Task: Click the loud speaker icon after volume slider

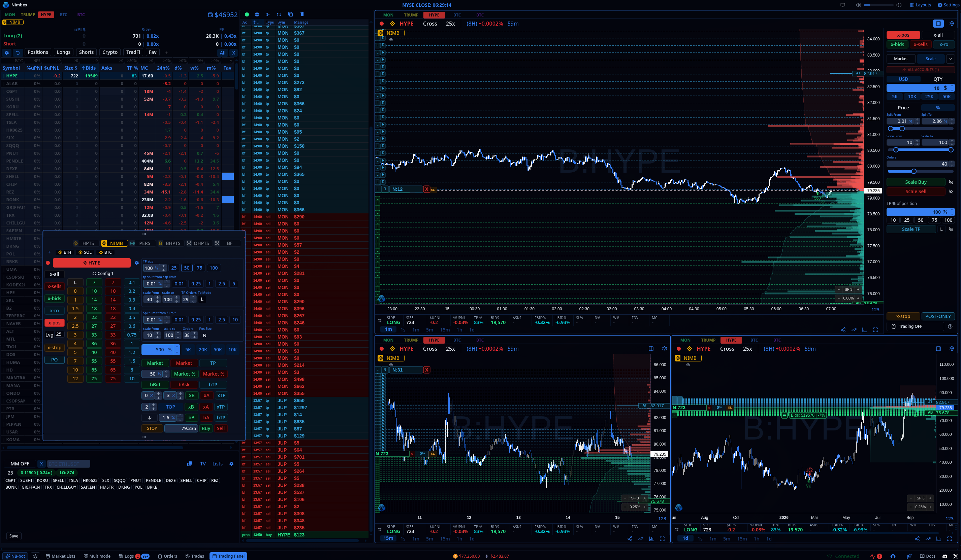Action: (x=899, y=5)
